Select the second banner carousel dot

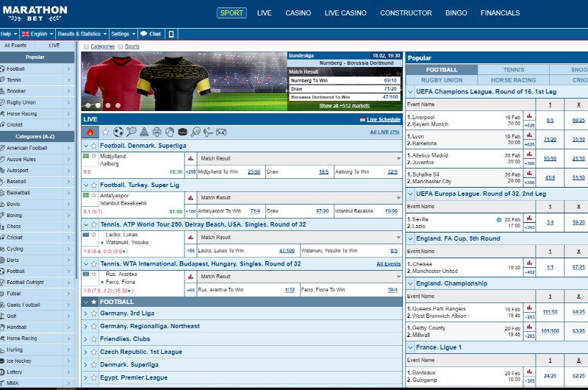(98, 105)
